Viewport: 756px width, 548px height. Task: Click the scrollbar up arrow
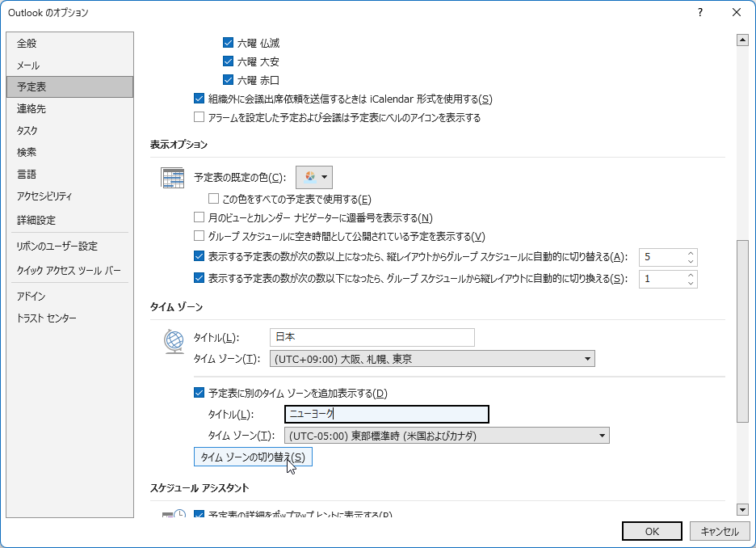click(742, 40)
